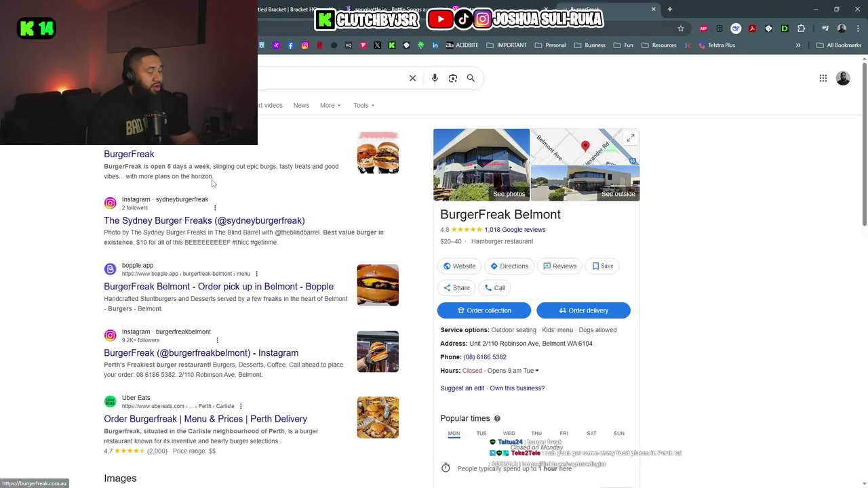Screen dimensions: 868x488
Task: Get Directions to BurgerFreak Belmont
Action: [x=509, y=266]
